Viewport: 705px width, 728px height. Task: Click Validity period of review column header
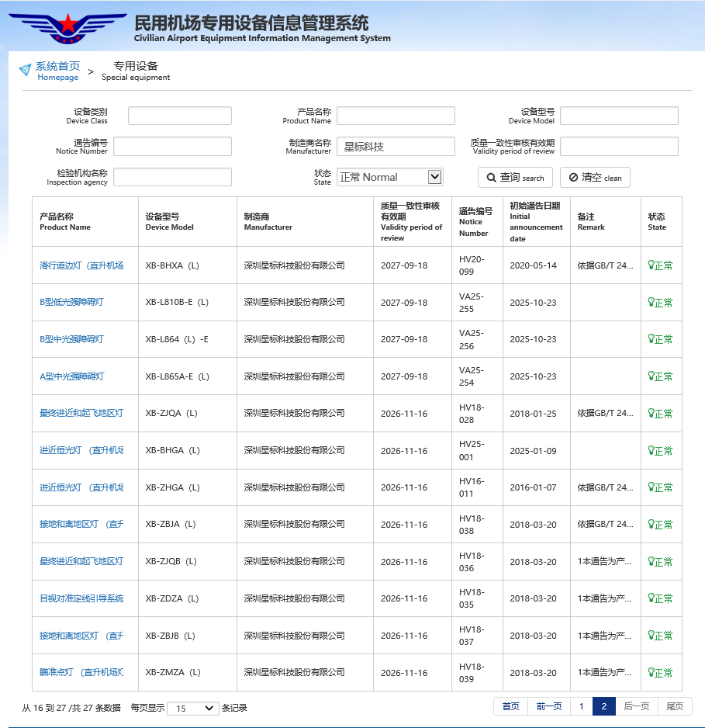click(413, 221)
